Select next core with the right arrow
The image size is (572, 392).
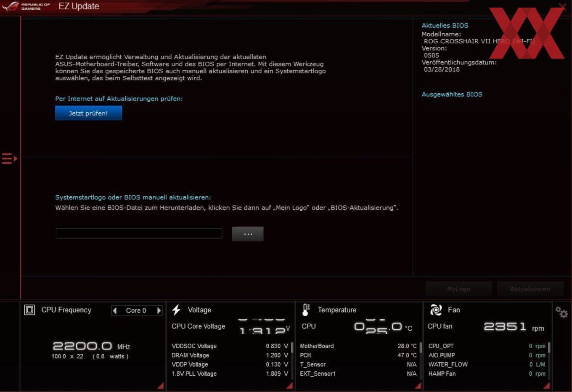159,310
